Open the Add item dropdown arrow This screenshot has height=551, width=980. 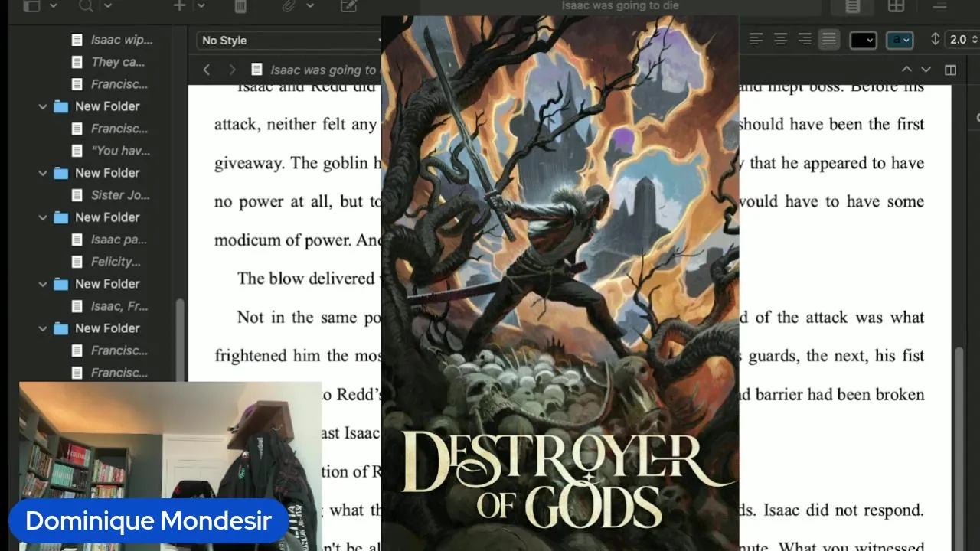pos(201,6)
